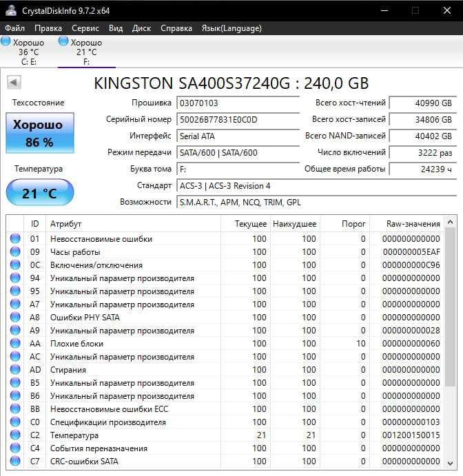
Task: Click the Атрибут column header
Action: click(x=133, y=224)
